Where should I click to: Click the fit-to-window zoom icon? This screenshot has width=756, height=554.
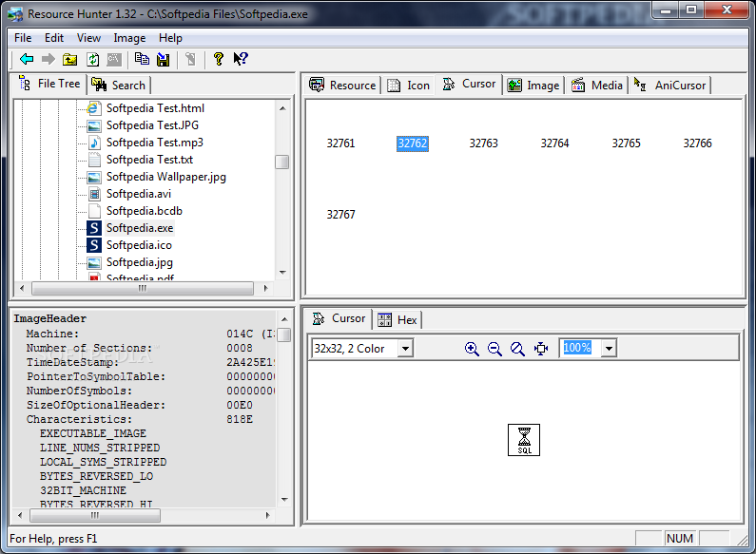click(541, 349)
